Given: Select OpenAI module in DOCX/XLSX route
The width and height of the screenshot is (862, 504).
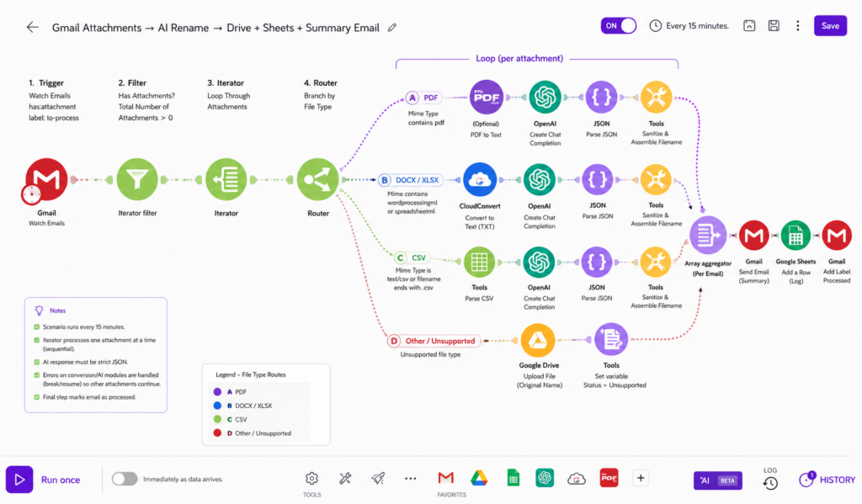Looking at the screenshot, I should (x=539, y=179).
